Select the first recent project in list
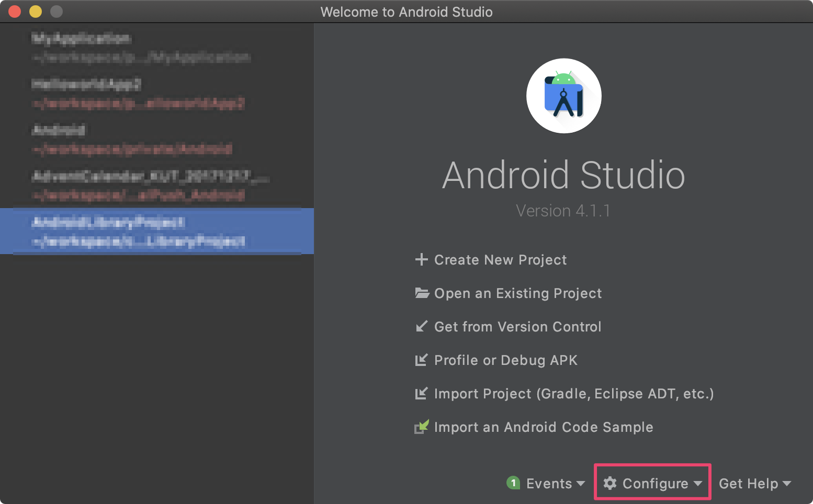This screenshot has width=813, height=504. [x=157, y=47]
